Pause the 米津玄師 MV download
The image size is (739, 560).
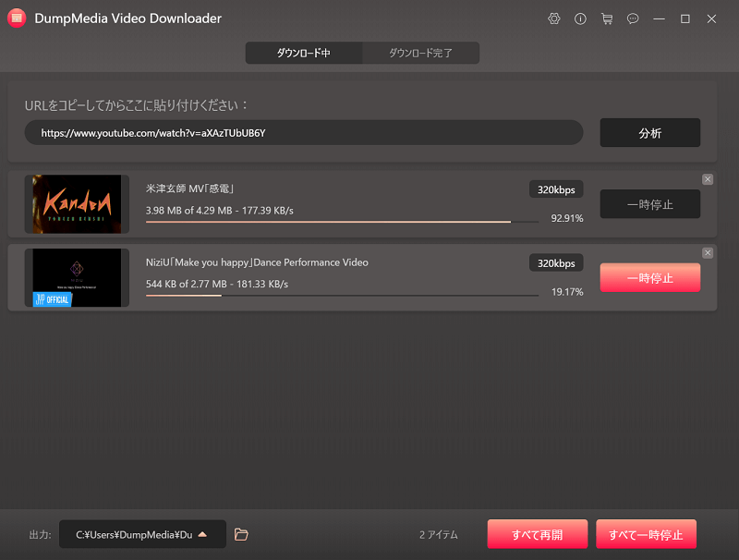[x=650, y=204]
